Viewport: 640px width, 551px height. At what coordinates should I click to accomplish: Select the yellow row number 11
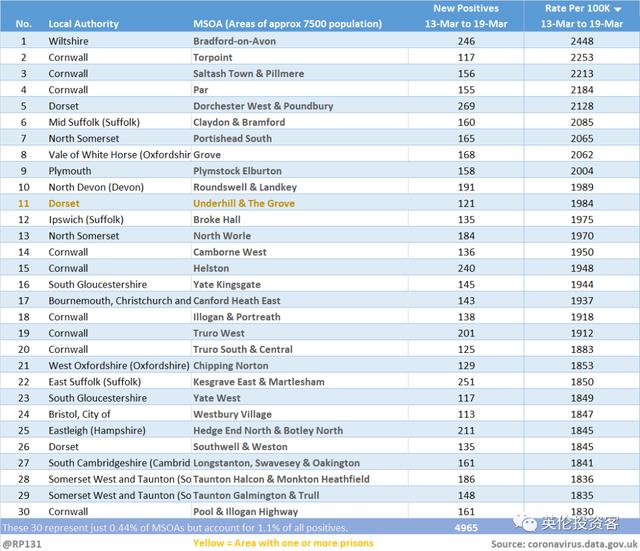[23, 204]
